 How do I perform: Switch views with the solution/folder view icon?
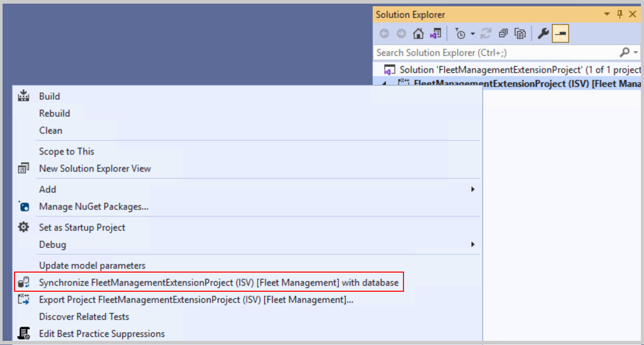point(436,34)
